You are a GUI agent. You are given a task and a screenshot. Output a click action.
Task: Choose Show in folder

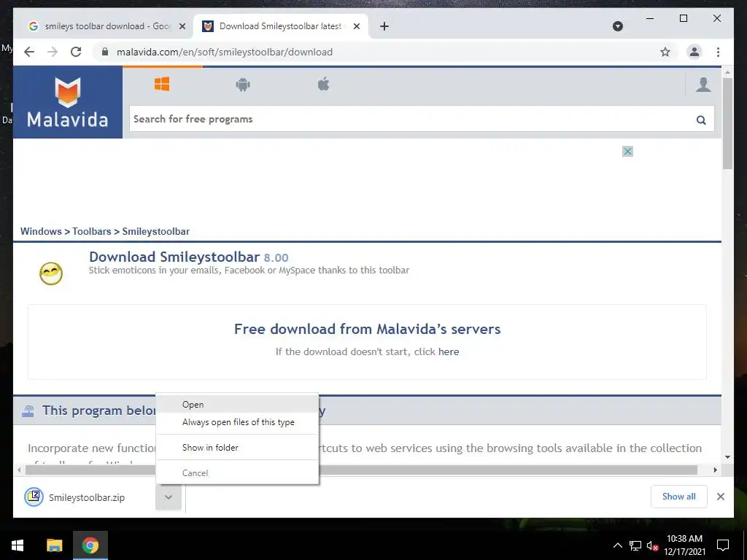click(x=237, y=448)
